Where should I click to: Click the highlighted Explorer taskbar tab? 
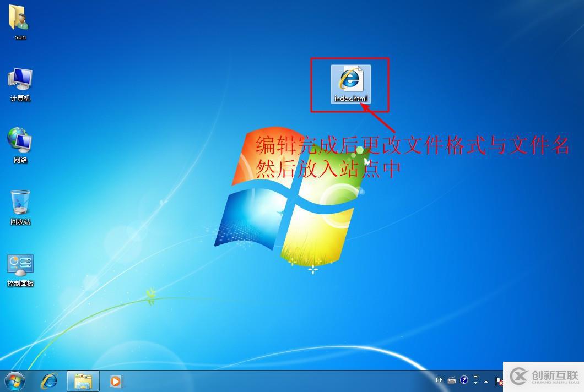click(x=83, y=380)
